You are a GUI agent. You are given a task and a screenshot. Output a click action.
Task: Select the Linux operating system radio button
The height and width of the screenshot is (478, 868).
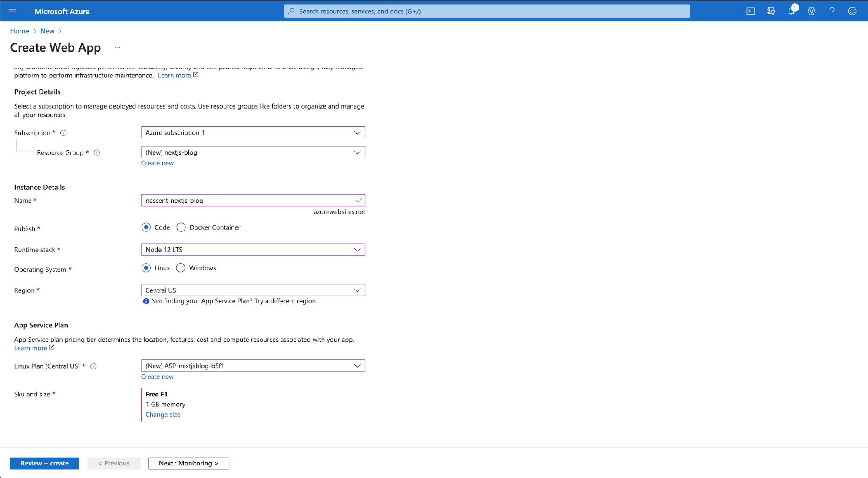tap(145, 268)
